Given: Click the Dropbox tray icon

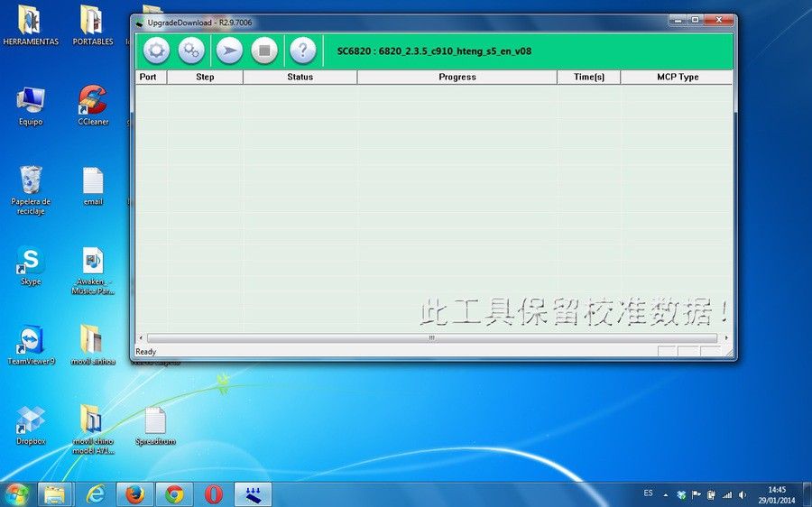Looking at the screenshot, I should pos(681,495).
